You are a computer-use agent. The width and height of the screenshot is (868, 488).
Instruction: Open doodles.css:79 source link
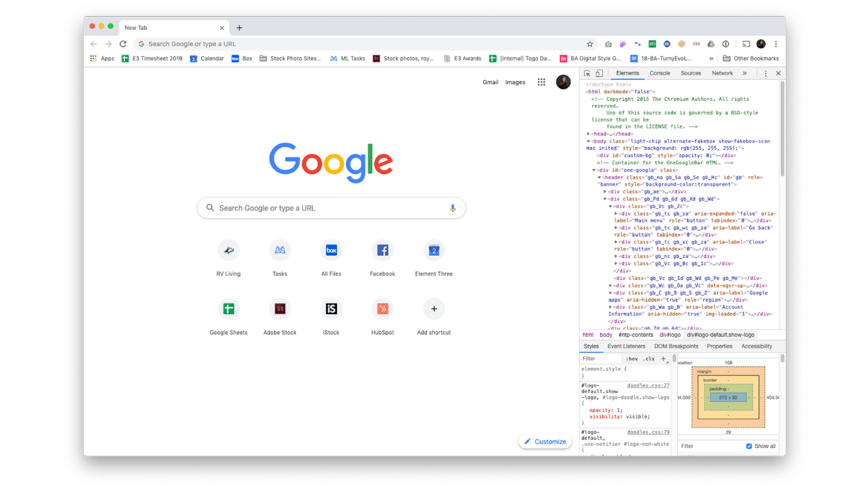tap(648, 432)
